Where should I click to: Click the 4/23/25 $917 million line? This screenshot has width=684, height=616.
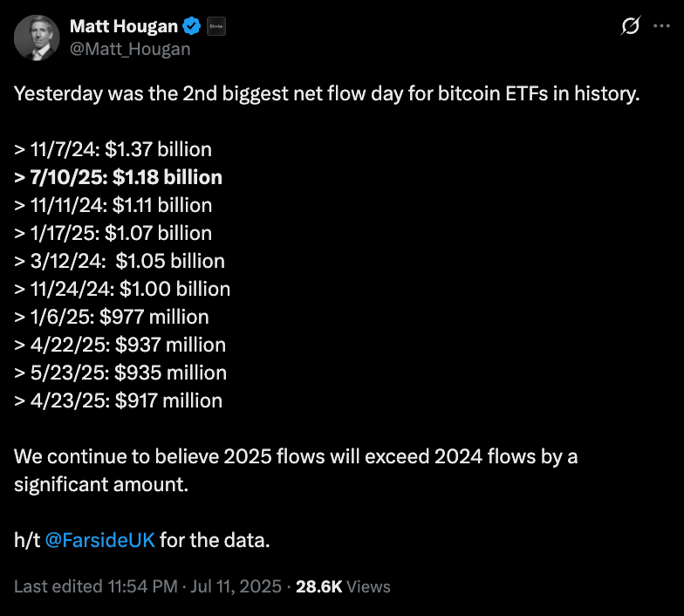tap(119, 400)
